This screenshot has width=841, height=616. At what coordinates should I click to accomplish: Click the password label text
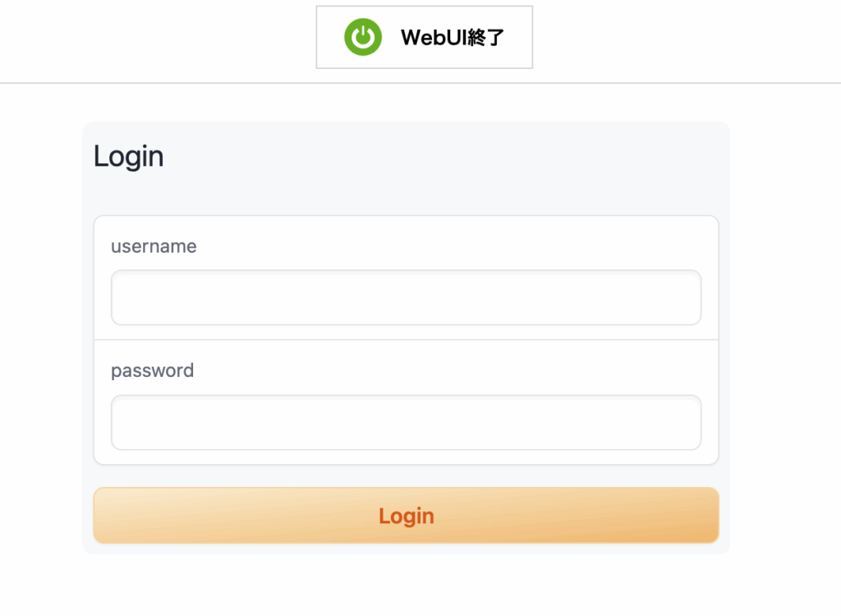[152, 370]
